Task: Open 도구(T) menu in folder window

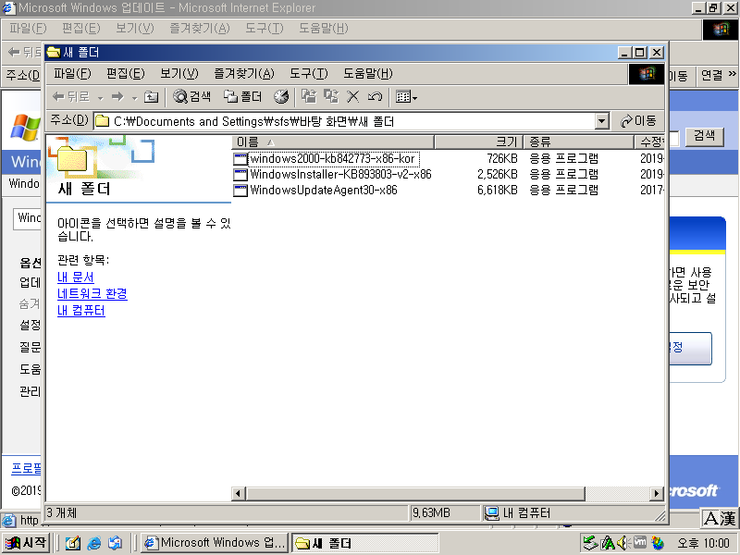Action: [309, 74]
